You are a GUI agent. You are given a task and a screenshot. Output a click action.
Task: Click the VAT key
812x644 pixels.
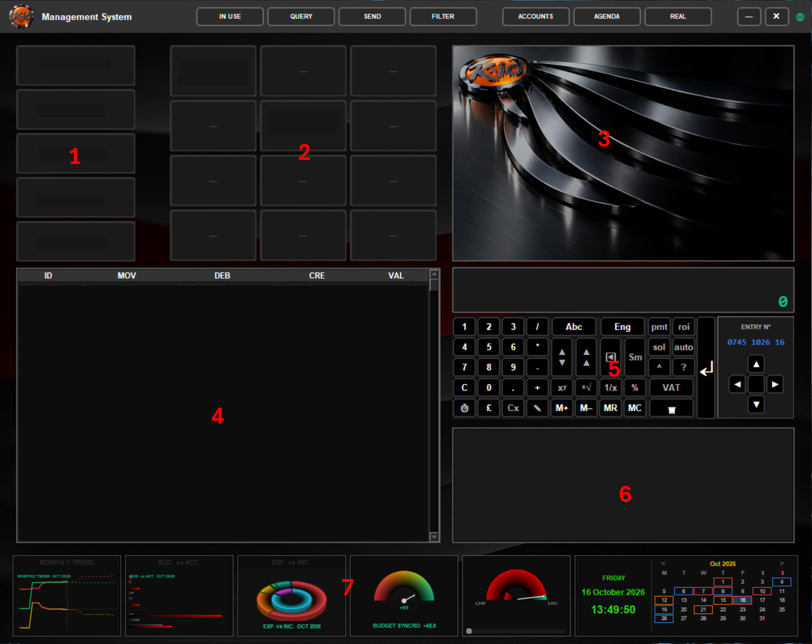pos(671,388)
